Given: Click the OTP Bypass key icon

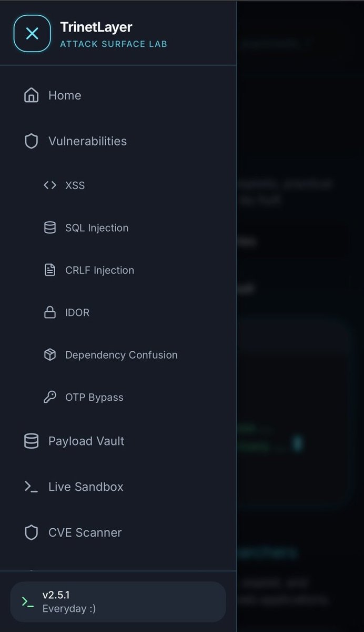Looking at the screenshot, I should [x=50, y=397].
